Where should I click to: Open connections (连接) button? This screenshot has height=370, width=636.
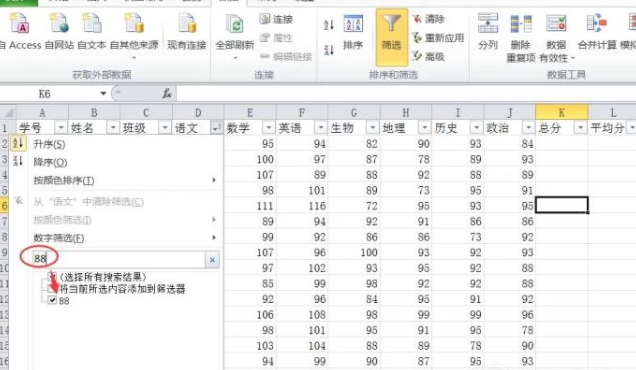[276, 19]
